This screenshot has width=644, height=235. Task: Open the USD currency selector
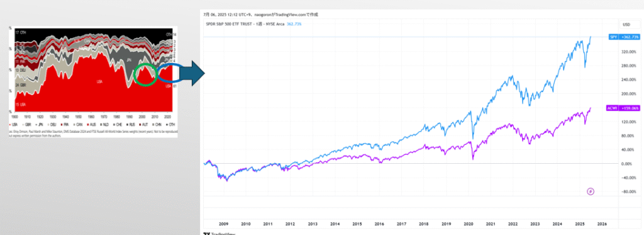pos(626,25)
